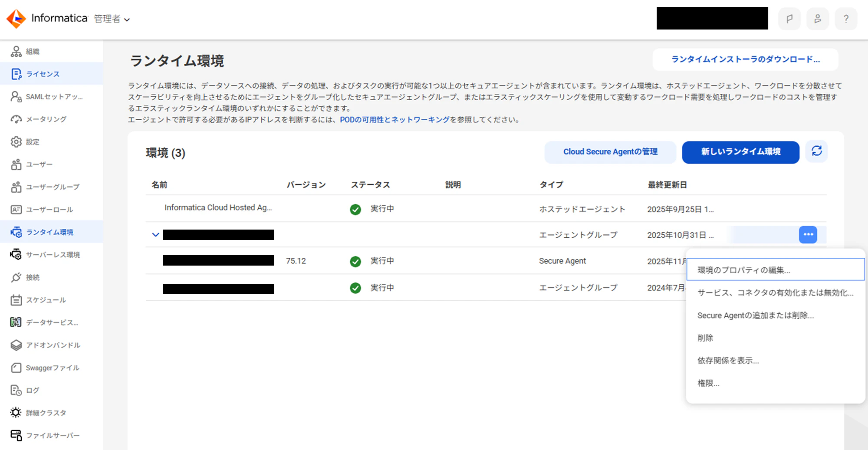Open the help question mark icon
868x450 pixels.
(846, 19)
